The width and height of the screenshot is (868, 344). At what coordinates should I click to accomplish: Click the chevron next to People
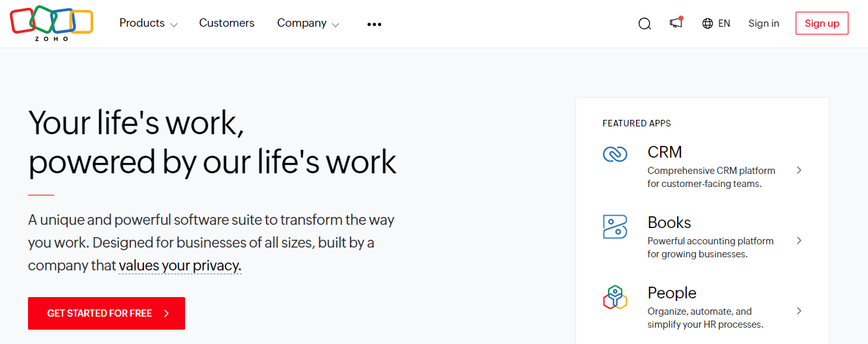click(x=799, y=311)
